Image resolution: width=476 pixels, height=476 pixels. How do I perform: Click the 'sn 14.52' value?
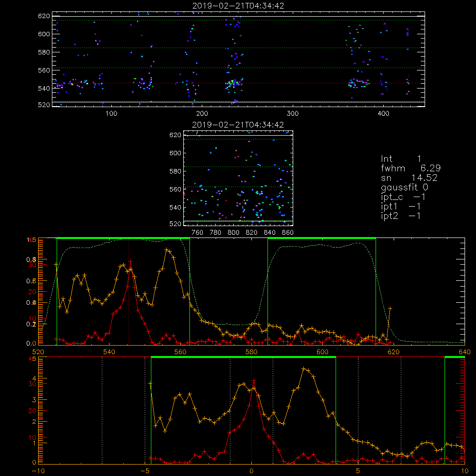coord(409,178)
